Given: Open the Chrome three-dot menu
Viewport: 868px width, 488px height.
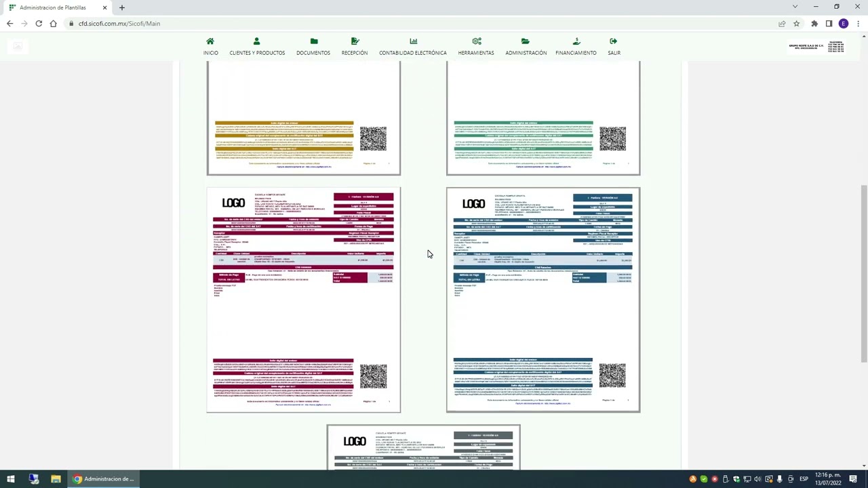Looking at the screenshot, I should [858, 24].
